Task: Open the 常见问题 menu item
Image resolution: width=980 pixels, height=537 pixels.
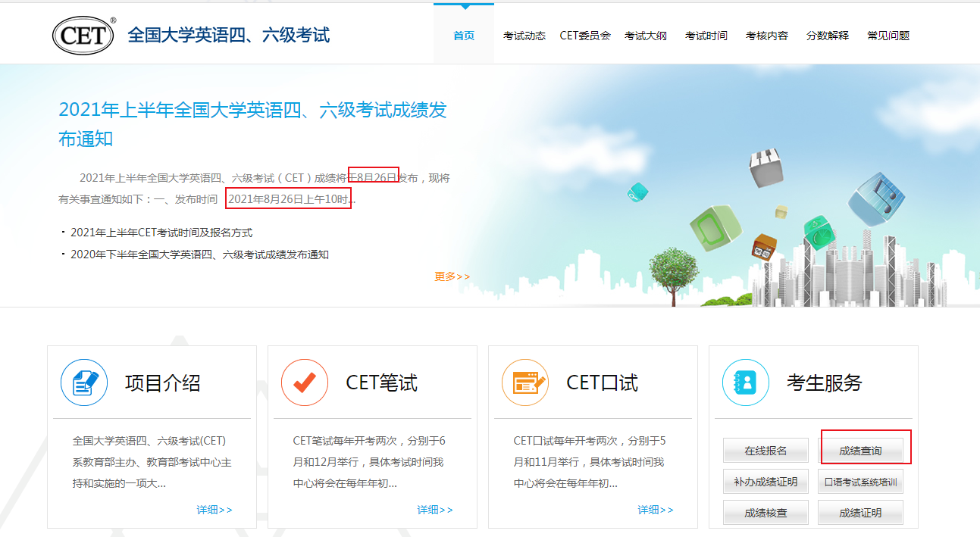Action: 888,36
